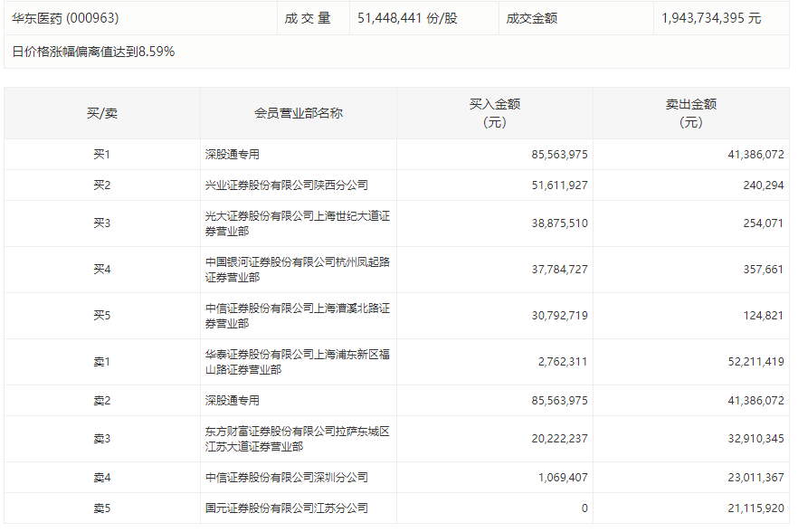Select the 买2 row label
Image resolution: width=798 pixels, height=532 pixels.
pyautogui.click(x=101, y=185)
